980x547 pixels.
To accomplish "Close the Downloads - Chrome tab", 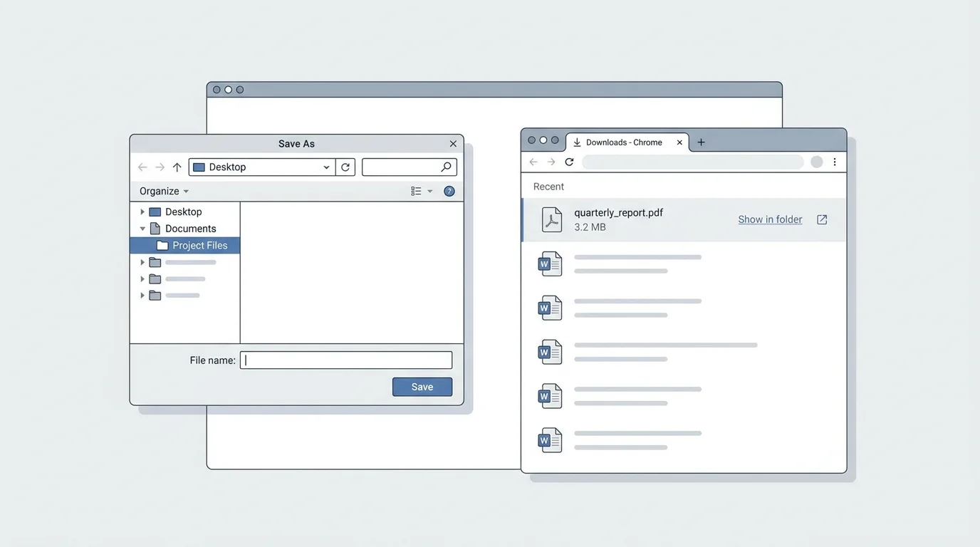I will coord(679,142).
